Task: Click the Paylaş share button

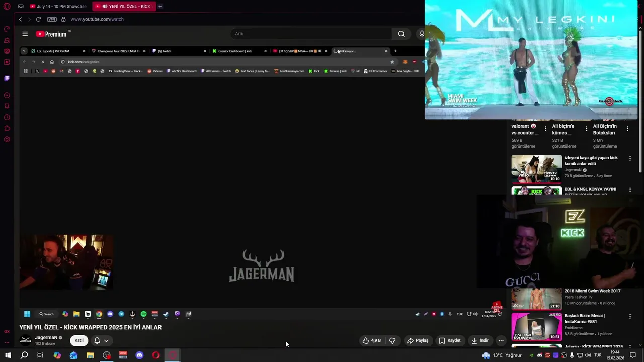Action: [x=418, y=340]
